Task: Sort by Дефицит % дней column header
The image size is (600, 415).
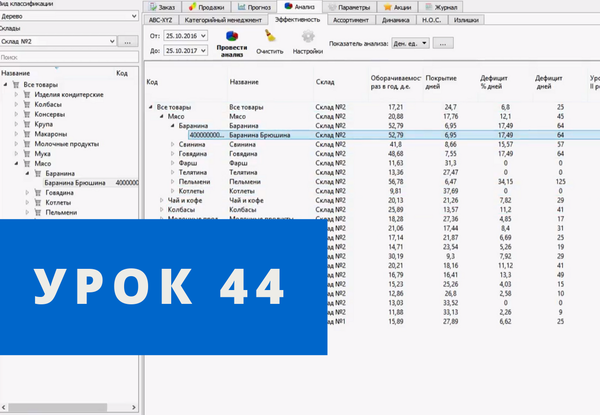Action: [x=504, y=82]
